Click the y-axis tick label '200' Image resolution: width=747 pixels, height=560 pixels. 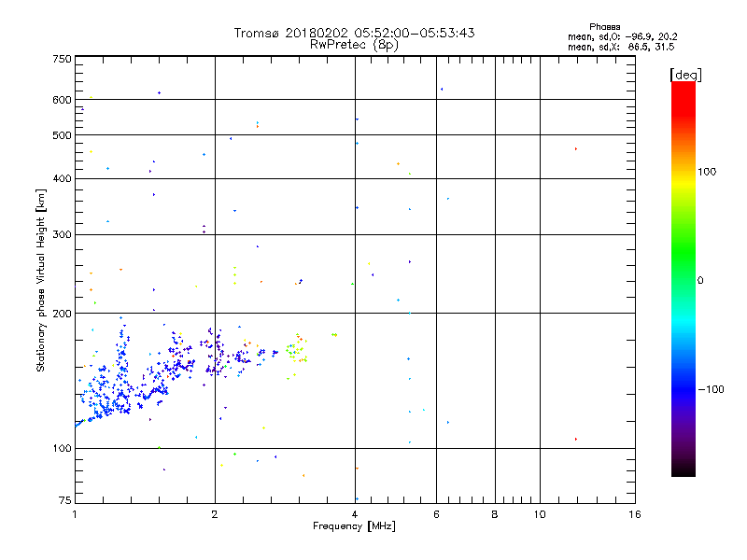tap(62, 314)
